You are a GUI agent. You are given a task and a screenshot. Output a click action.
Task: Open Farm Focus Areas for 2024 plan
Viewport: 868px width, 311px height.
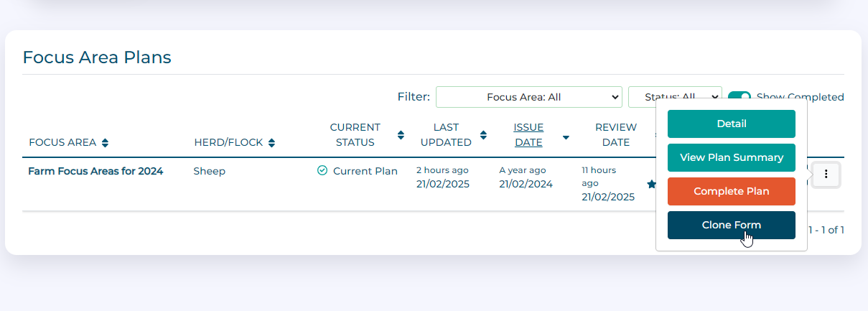tap(95, 171)
